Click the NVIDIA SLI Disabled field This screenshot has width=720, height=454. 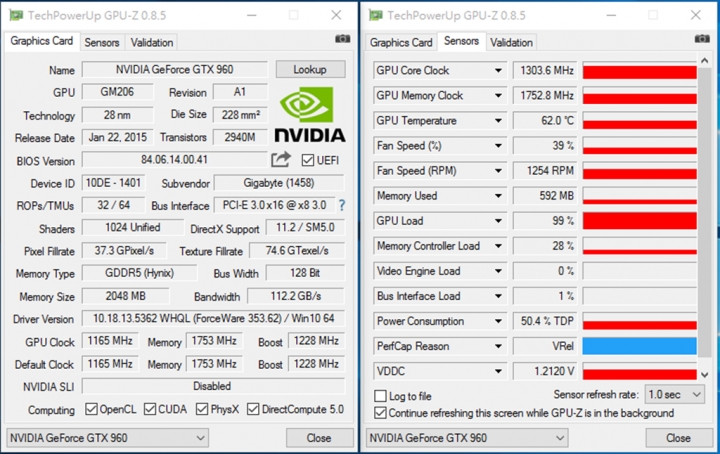(x=214, y=386)
